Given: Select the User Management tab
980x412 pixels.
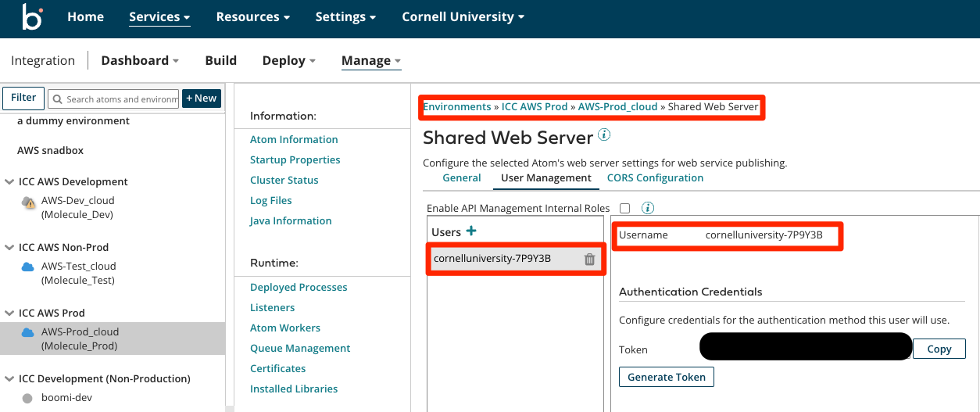Looking at the screenshot, I should coord(546,177).
